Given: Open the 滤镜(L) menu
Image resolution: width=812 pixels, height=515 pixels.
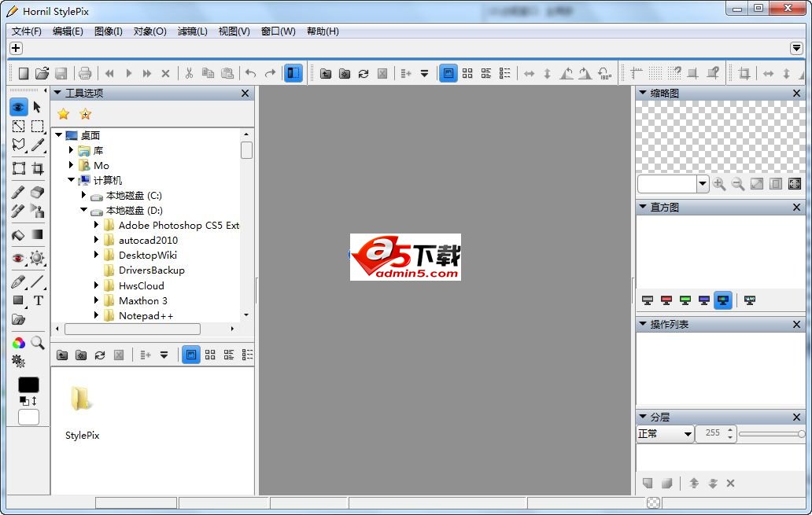Looking at the screenshot, I should tap(190, 31).
